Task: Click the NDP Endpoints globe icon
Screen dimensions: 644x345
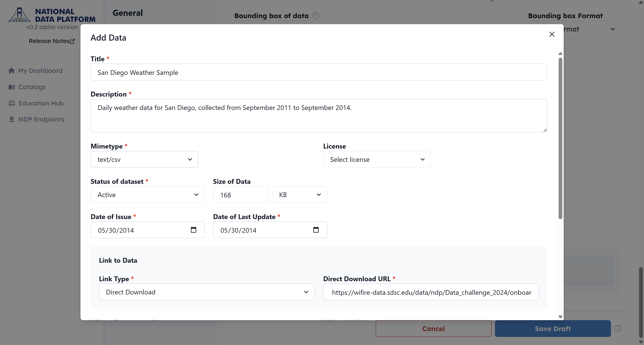Action: tap(12, 119)
